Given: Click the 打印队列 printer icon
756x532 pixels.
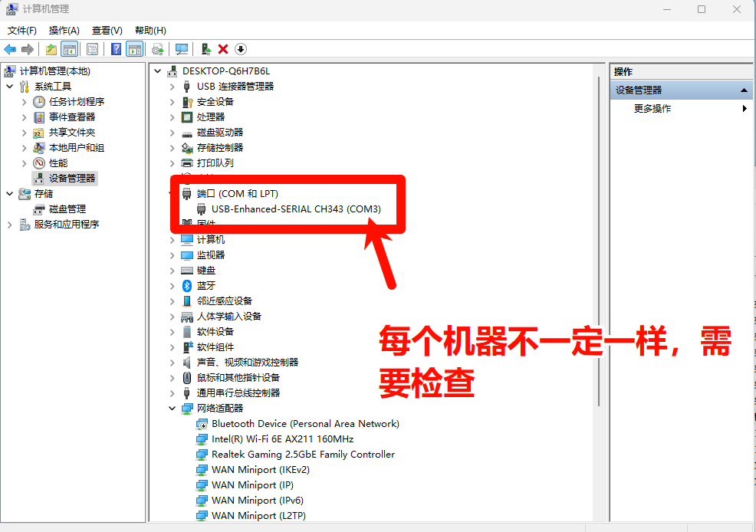Looking at the screenshot, I should click(x=187, y=163).
